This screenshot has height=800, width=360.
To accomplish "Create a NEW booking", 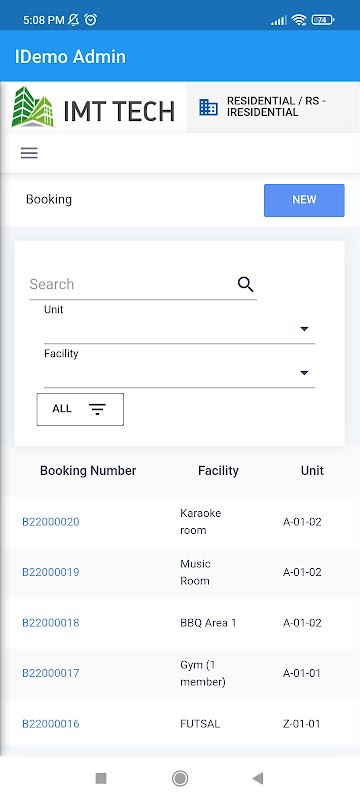I will click(304, 200).
